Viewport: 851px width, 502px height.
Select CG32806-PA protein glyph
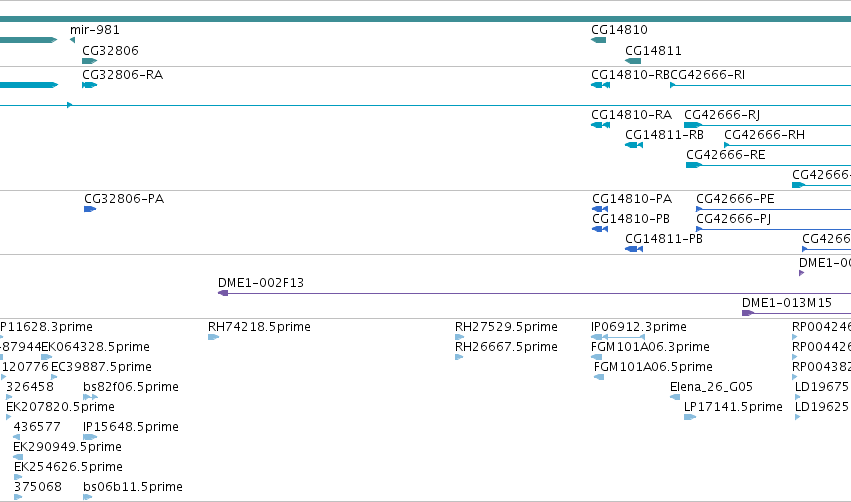click(x=90, y=209)
